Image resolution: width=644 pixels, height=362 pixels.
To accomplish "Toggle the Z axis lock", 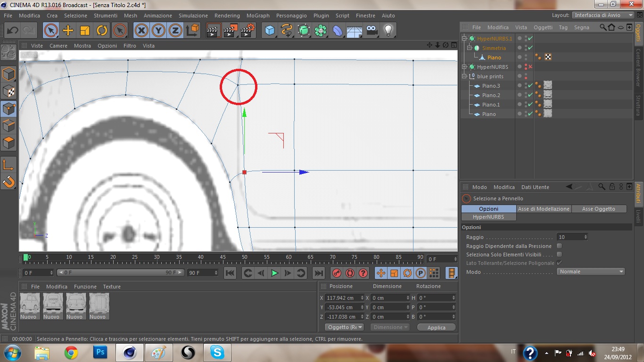I will point(175,31).
